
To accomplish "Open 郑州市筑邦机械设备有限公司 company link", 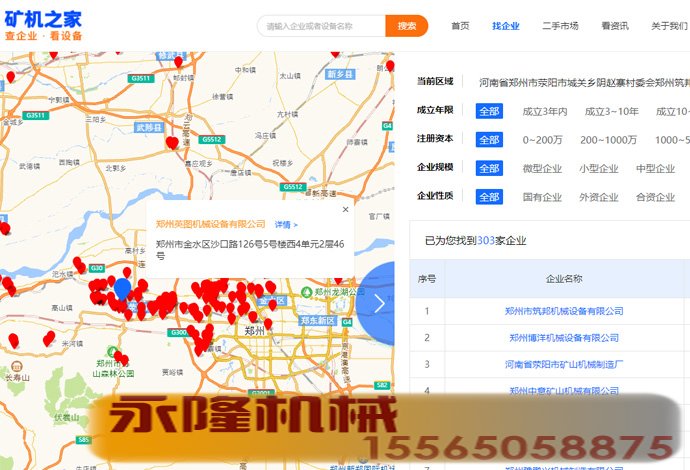I will pyautogui.click(x=564, y=311).
